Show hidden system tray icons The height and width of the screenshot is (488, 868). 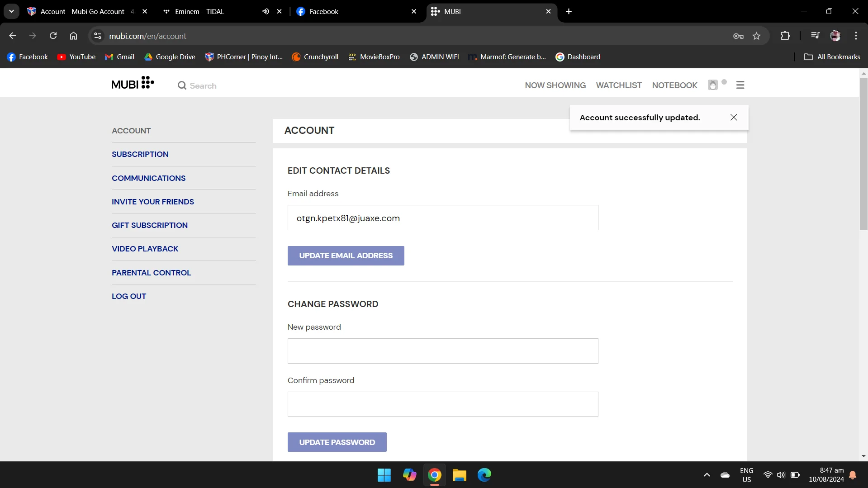(x=707, y=475)
